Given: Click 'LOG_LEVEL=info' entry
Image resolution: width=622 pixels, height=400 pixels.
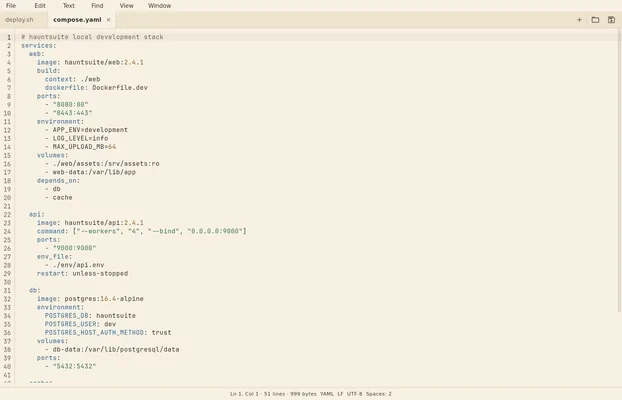Looking at the screenshot, I should coord(80,138).
